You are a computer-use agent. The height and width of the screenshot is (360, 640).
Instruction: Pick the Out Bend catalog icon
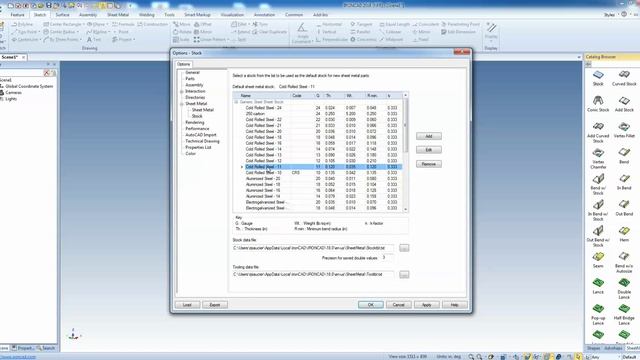[x=624, y=204]
